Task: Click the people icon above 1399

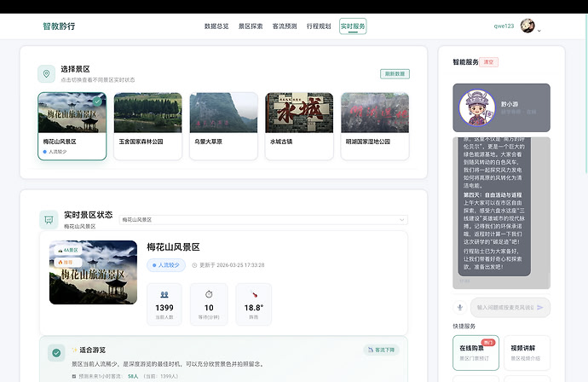Action: click(164, 294)
